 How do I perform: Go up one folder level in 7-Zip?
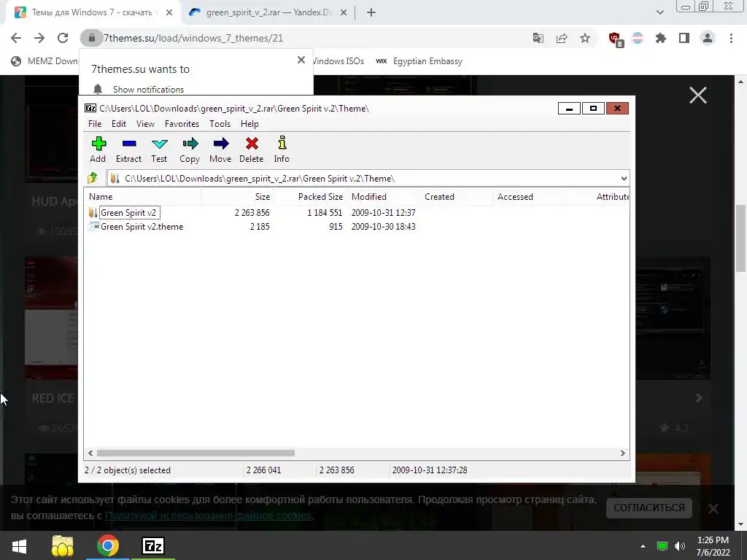coord(93,178)
